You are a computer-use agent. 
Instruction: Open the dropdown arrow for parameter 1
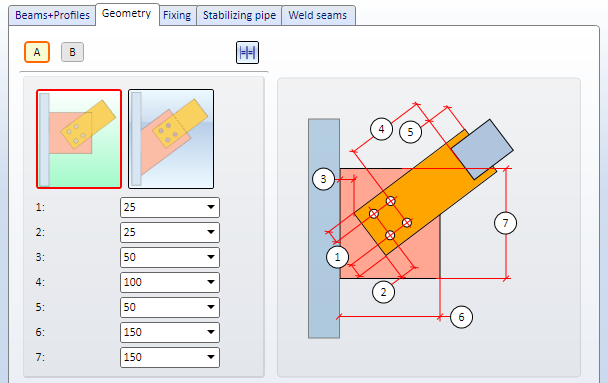click(x=211, y=207)
